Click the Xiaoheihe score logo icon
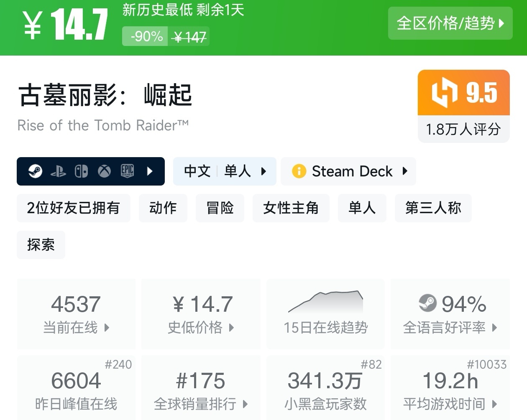 [444, 92]
